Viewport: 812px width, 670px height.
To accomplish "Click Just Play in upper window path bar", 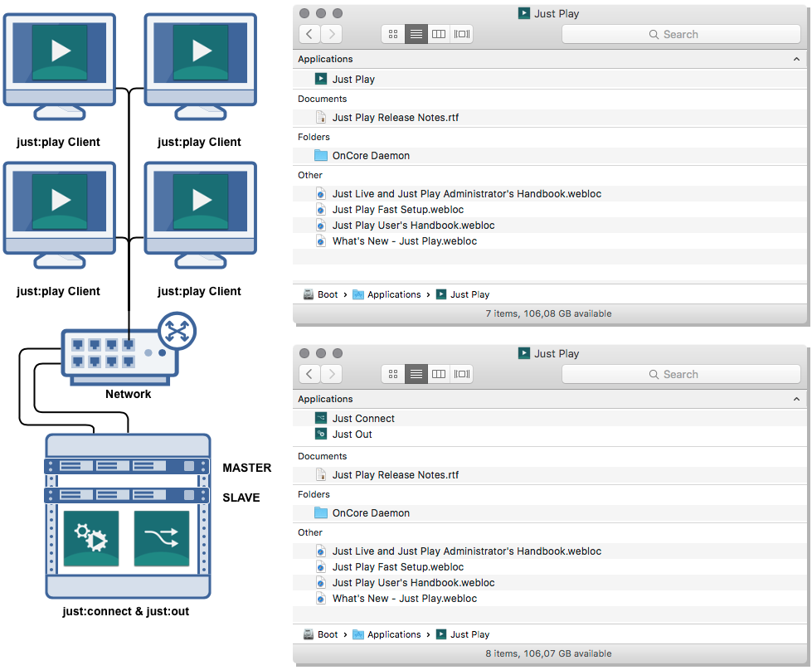I will [463, 294].
